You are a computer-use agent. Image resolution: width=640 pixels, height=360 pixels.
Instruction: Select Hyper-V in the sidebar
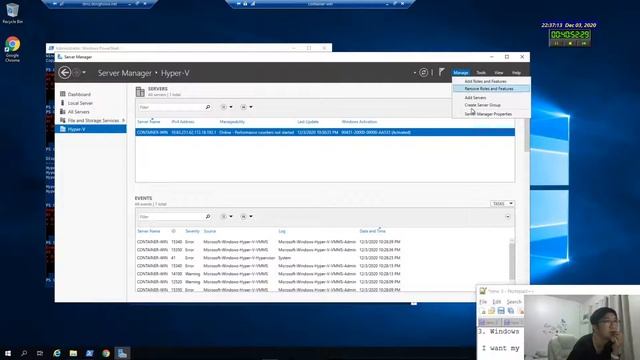[x=91, y=129]
